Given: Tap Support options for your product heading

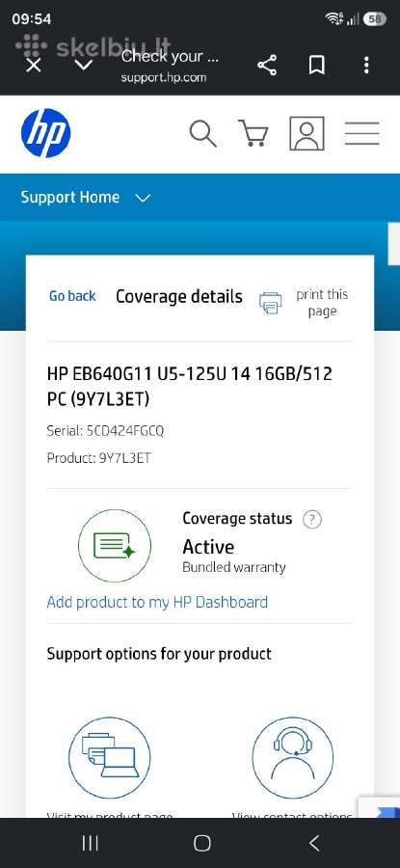Looking at the screenshot, I should click(x=159, y=654).
